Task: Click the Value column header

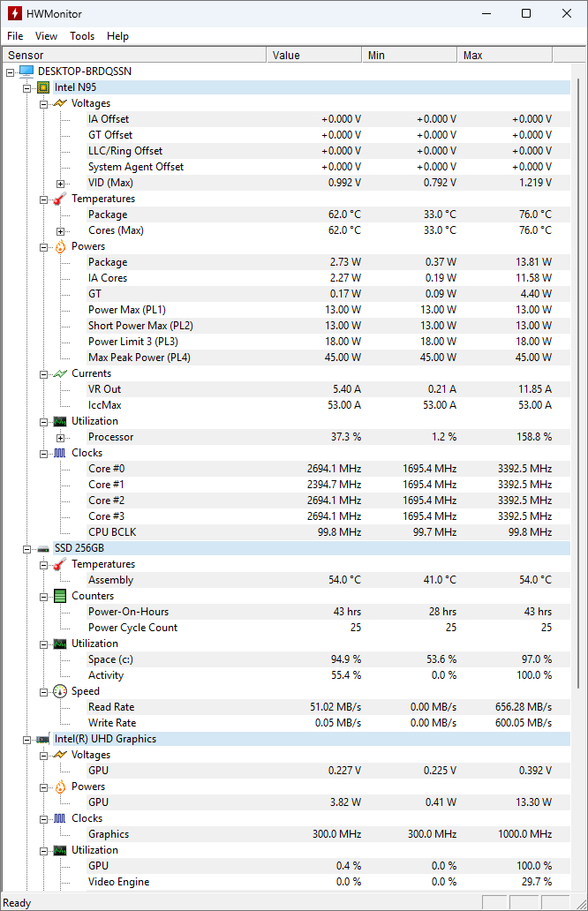Action: point(313,55)
